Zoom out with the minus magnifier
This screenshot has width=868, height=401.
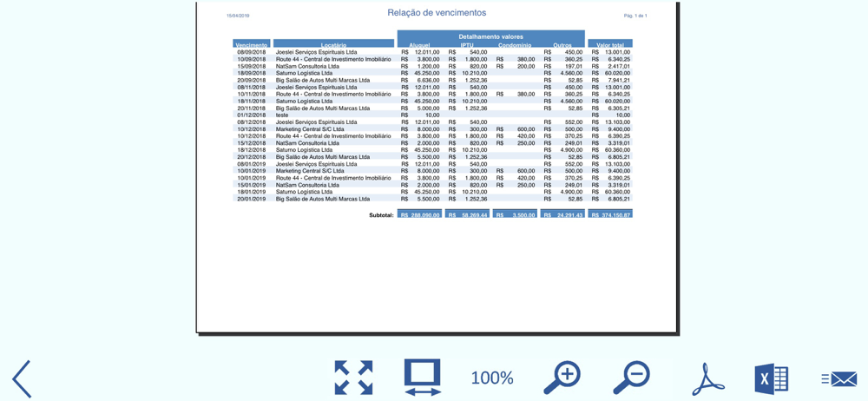coord(632,378)
